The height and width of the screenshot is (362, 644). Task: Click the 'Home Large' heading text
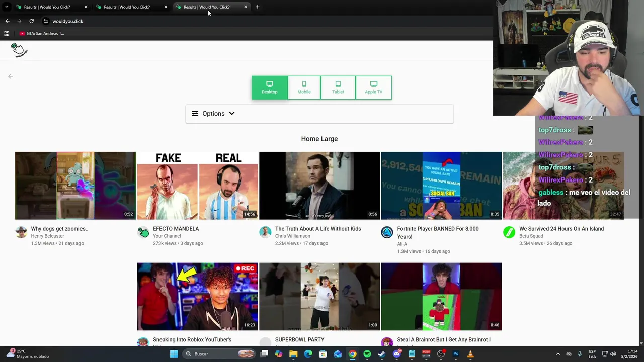(x=319, y=139)
